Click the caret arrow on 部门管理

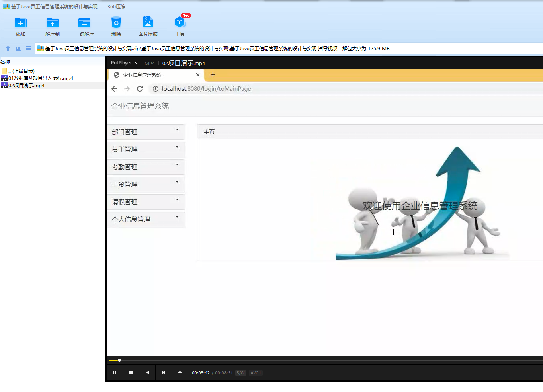[177, 129]
